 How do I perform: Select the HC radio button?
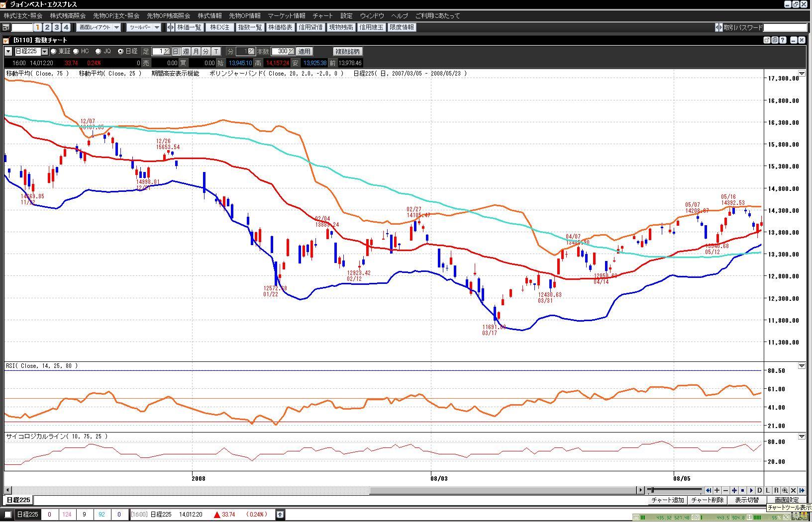click(x=76, y=51)
